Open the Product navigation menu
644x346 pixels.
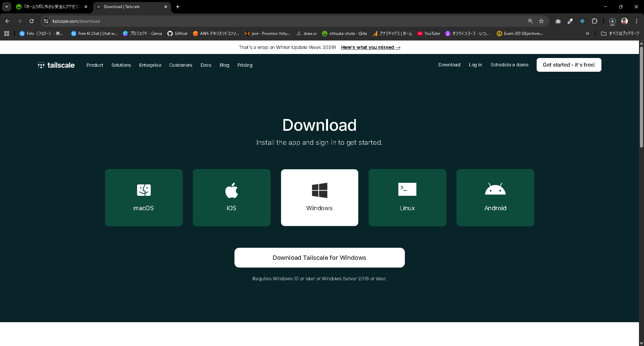(x=95, y=65)
